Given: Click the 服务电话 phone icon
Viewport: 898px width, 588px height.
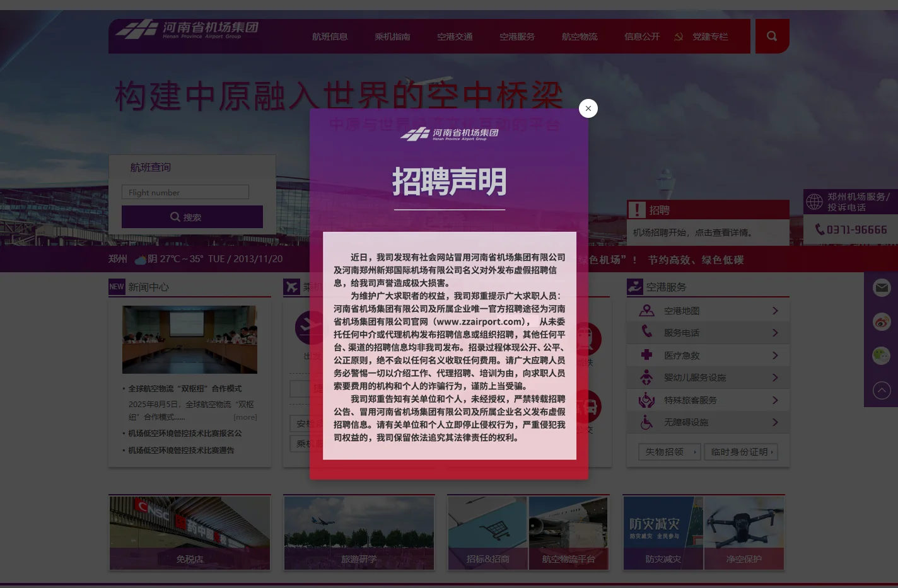Looking at the screenshot, I should click(646, 331).
